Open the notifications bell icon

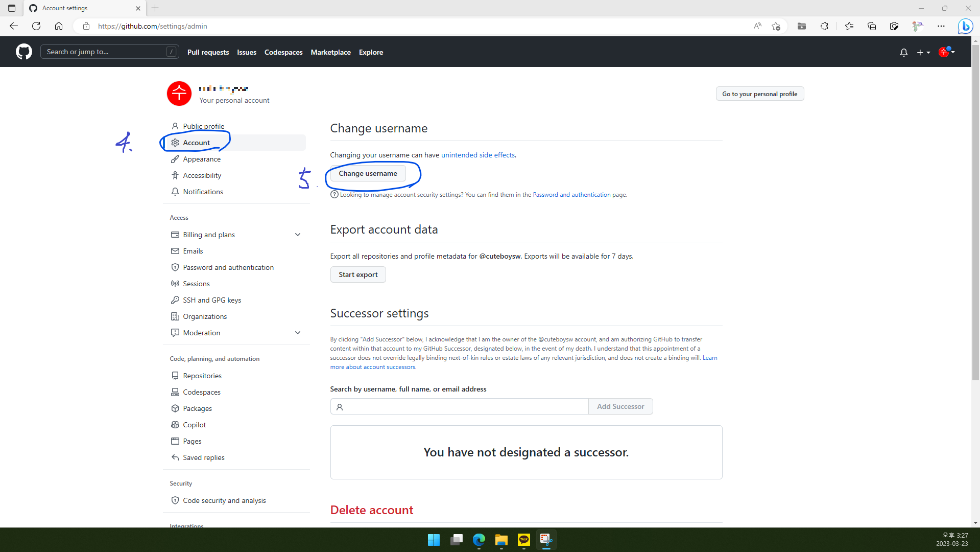tap(903, 52)
